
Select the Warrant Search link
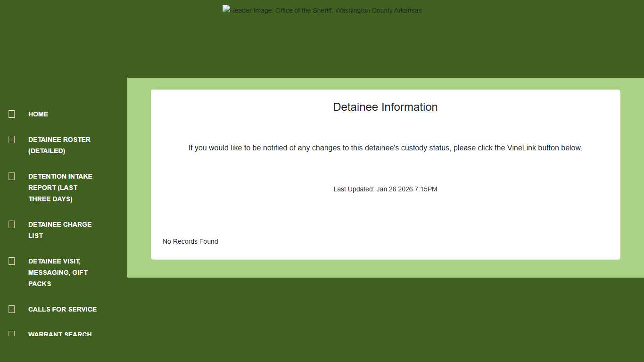pyautogui.click(x=60, y=334)
